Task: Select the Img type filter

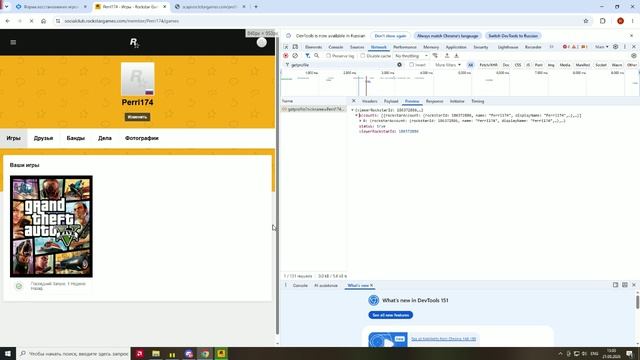Action: pos(551,65)
